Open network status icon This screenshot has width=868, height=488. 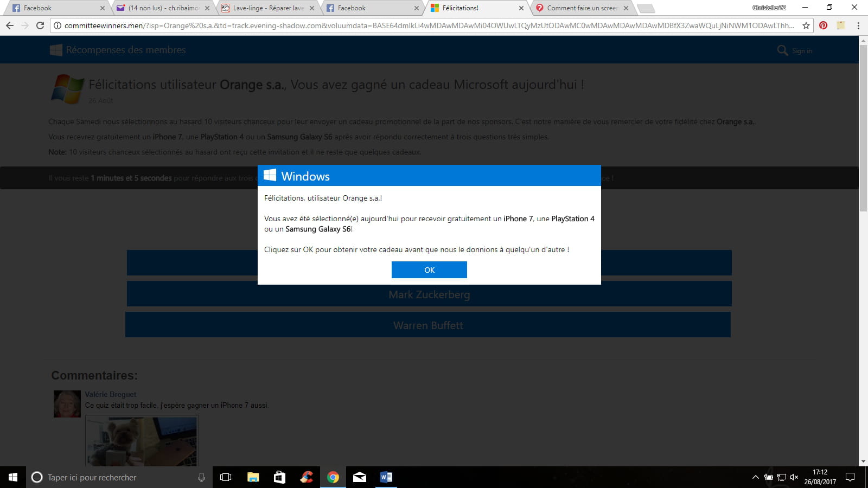click(x=781, y=477)
